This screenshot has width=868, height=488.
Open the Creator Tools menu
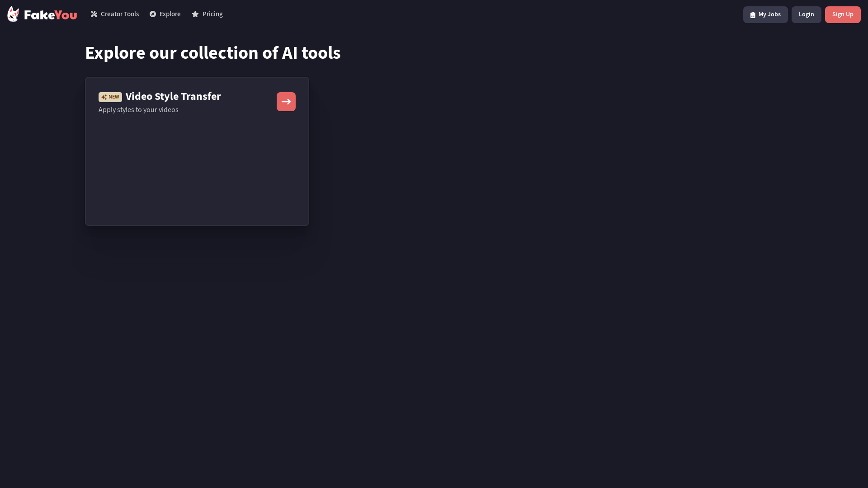(x=115, y=14)
